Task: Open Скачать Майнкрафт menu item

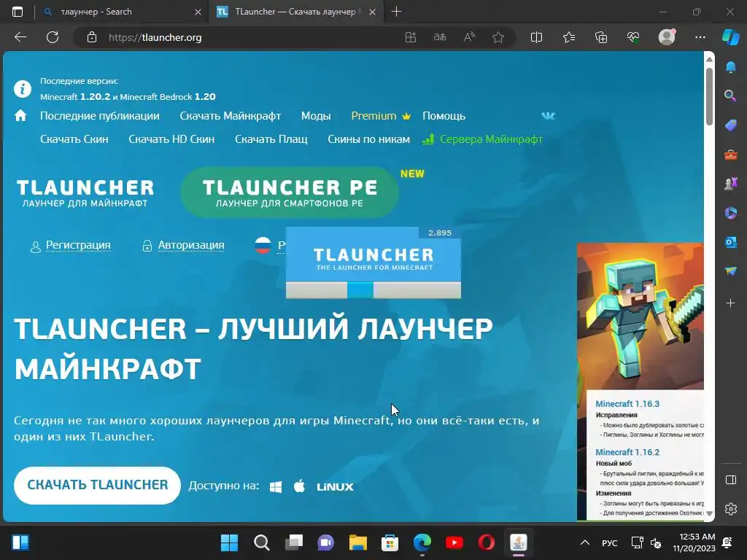Action: (x=230, y=116)
